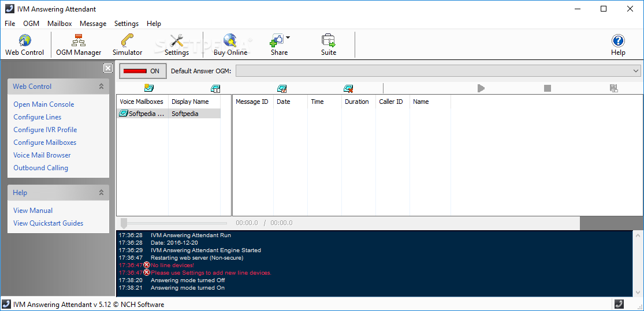This screenshot has height=311, width=644.
Task: Sort by Time column header
Action: 325,102
